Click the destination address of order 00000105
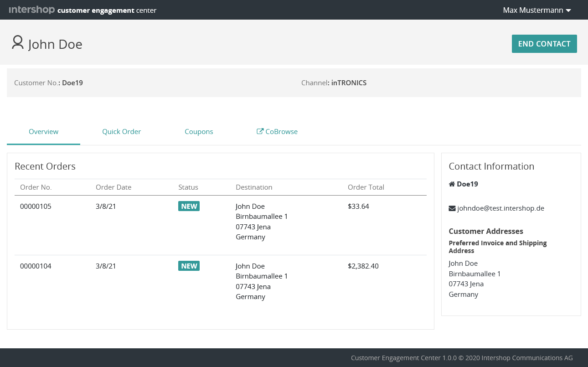The width and height of the screenshot is (588, 367). tap(262, 222)
